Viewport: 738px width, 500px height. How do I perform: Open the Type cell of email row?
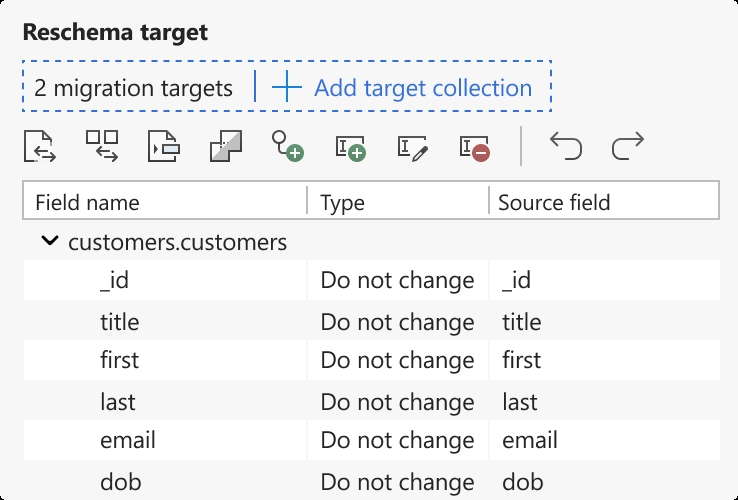[x=398, y=440]
